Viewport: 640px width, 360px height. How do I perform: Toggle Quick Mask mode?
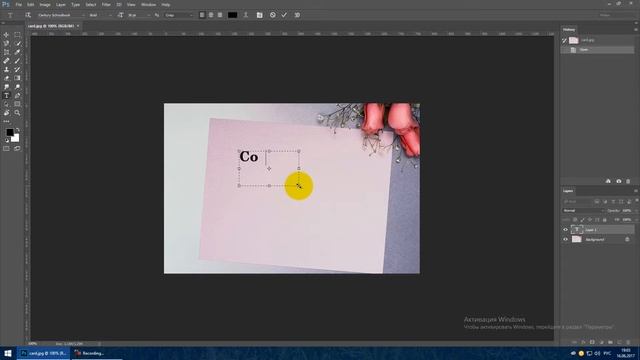click(x=6, y=149)
